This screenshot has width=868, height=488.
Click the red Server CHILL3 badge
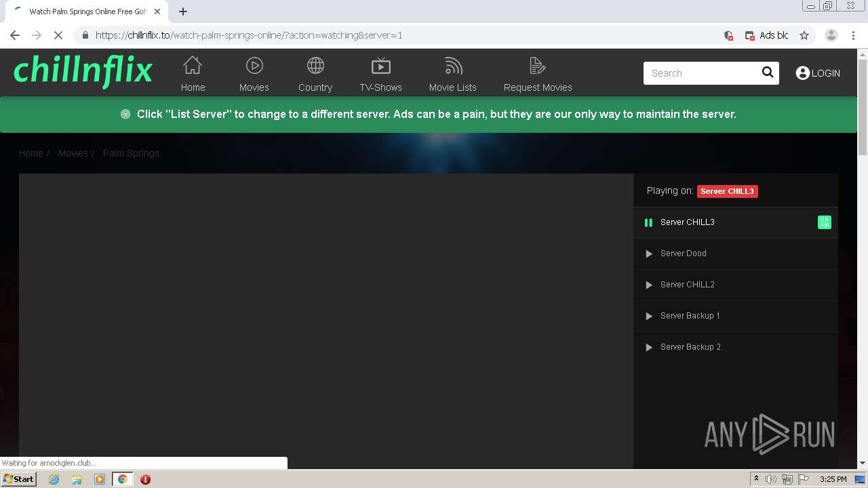click(727, 191)
